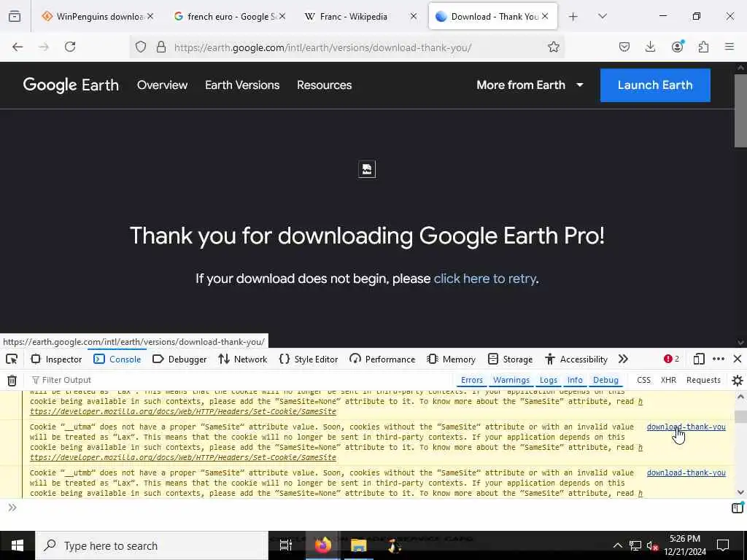Open the Inspector panel
This screenshot has height=560, width=747.
56,359
